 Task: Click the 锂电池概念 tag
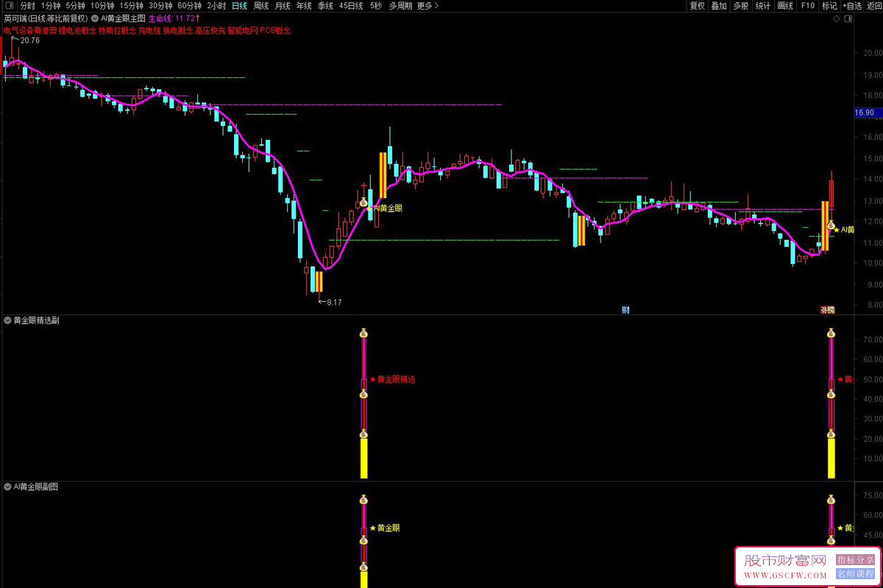tap(77, 31)
